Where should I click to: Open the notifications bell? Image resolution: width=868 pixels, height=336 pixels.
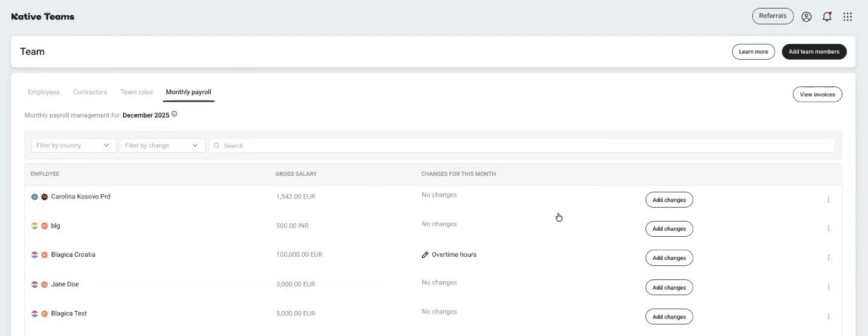coord(827,17)
